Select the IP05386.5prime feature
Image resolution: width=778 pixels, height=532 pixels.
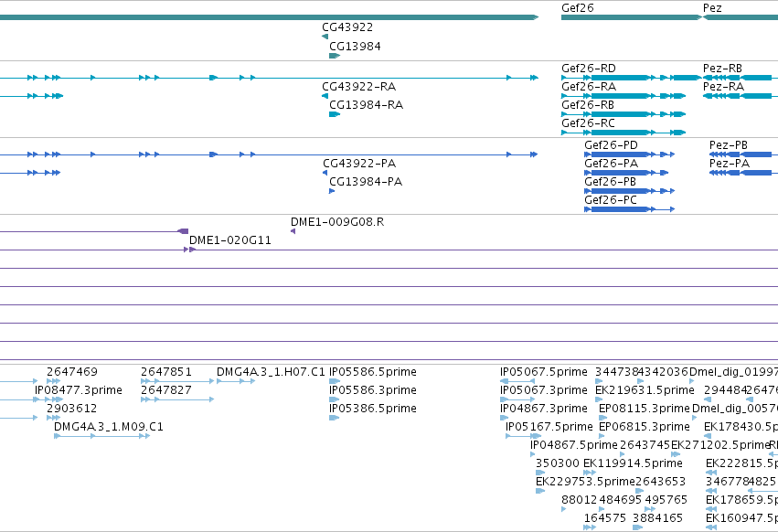click(334, 418)
